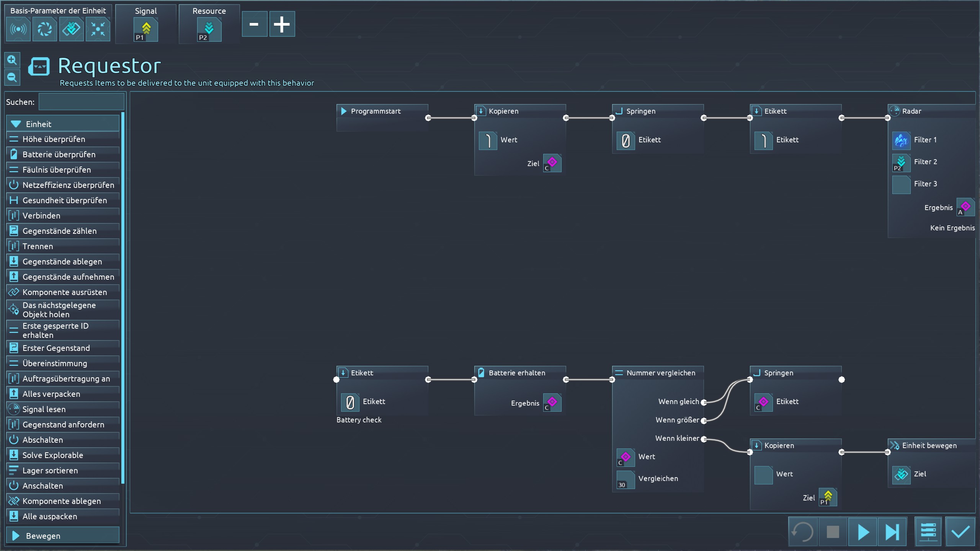
Task: Click the stop button in playback controls
Action: 833,532
